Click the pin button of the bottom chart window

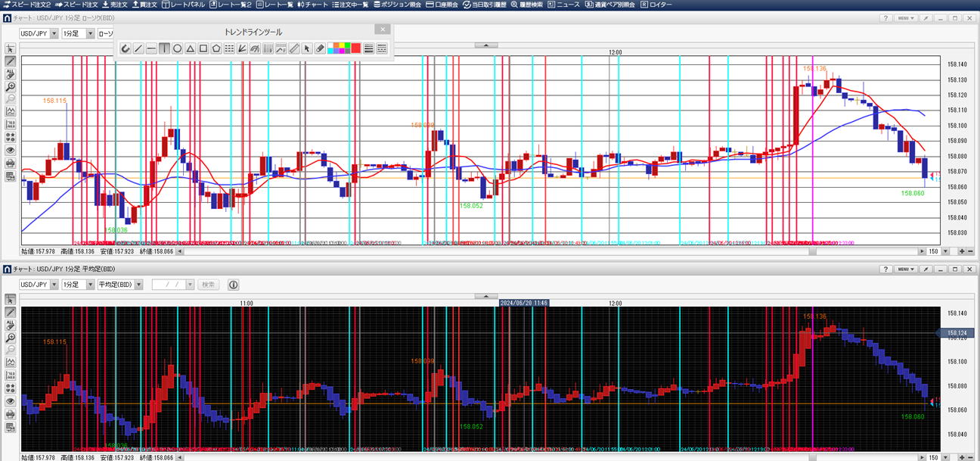pos(927,269)
